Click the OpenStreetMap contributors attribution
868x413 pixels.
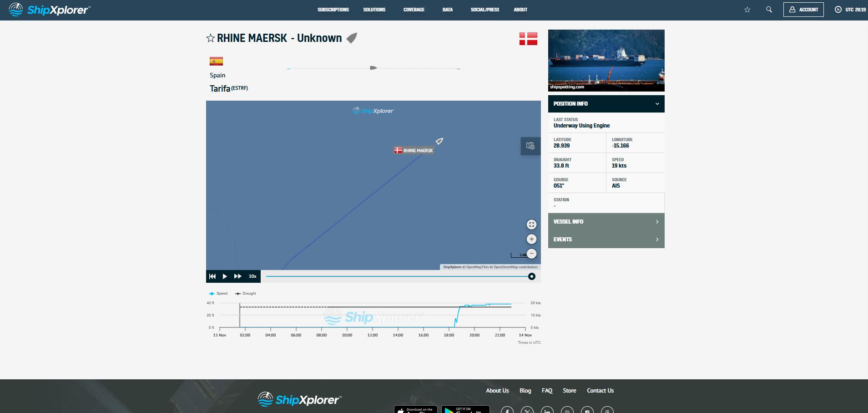(x=515, y=267)
